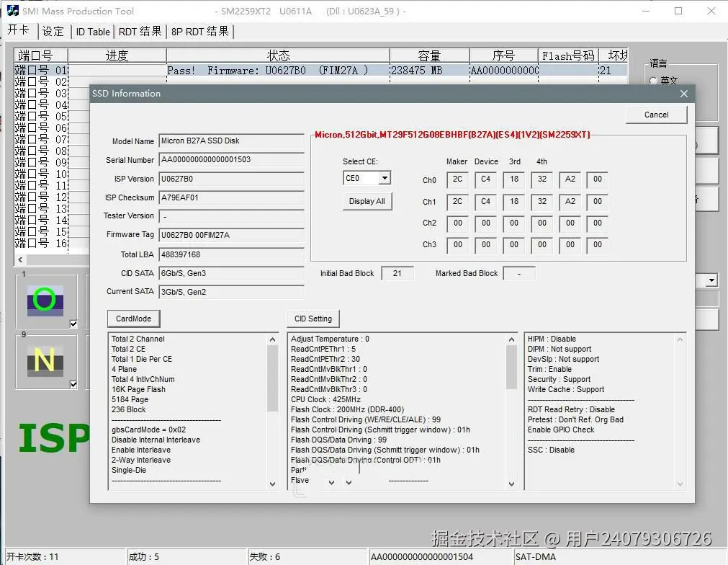Click the 状态 column header
The image size is (728, 565).
(278, 55)
